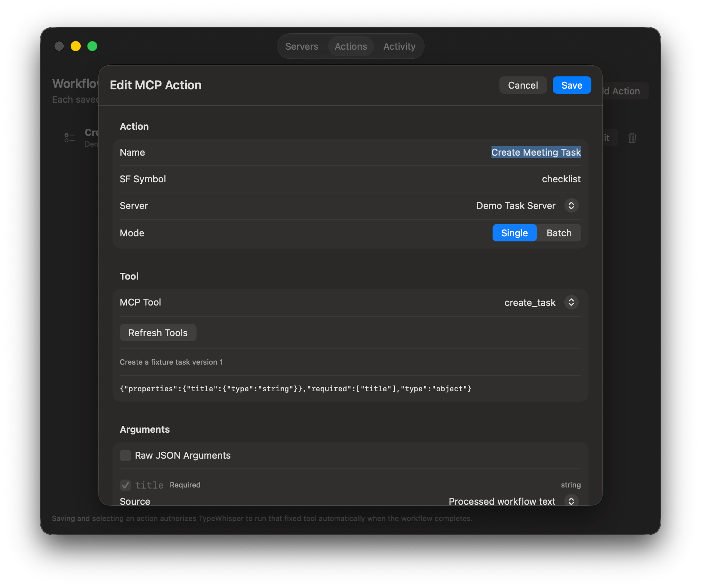Image resolution: width=701 pixels, height=588 pixels.
Task: Save the MCP action
Action: pyautogui.click(x=572, y=85)
